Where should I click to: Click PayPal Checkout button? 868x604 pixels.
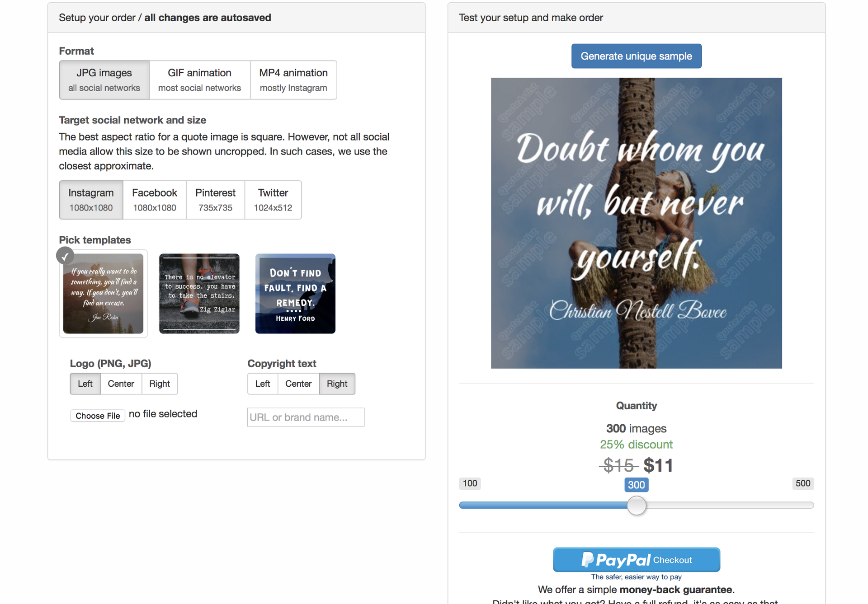coord(636,560)
